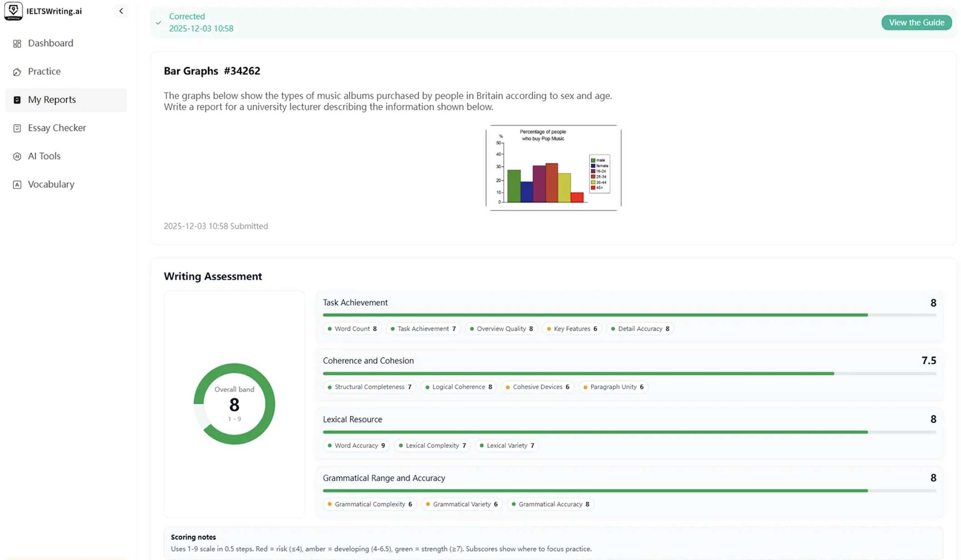
Task: Click the Essay Checker icon
Action: [x=17, y=128]
